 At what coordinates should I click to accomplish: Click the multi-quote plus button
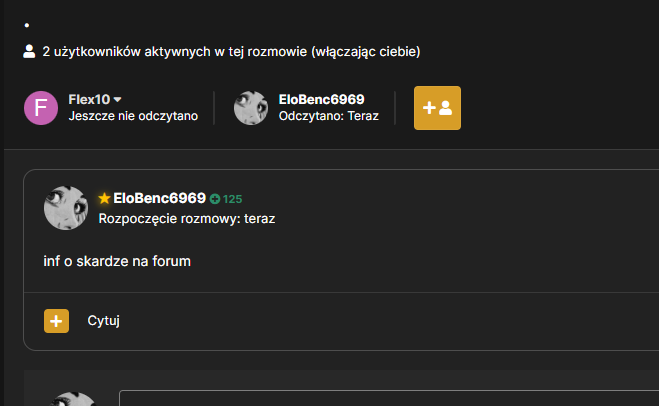(56, 321)
